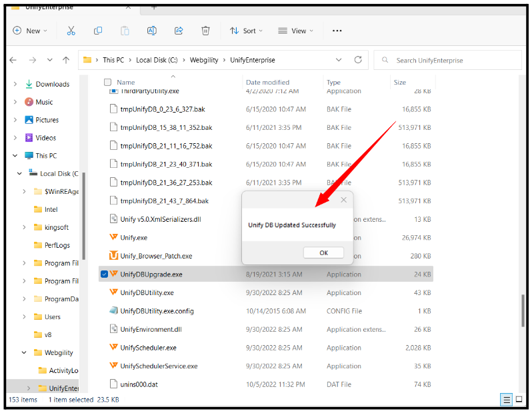Expand the Users folder node
The height and width of the screenshot is (413, 532).
tap(24, 316)
